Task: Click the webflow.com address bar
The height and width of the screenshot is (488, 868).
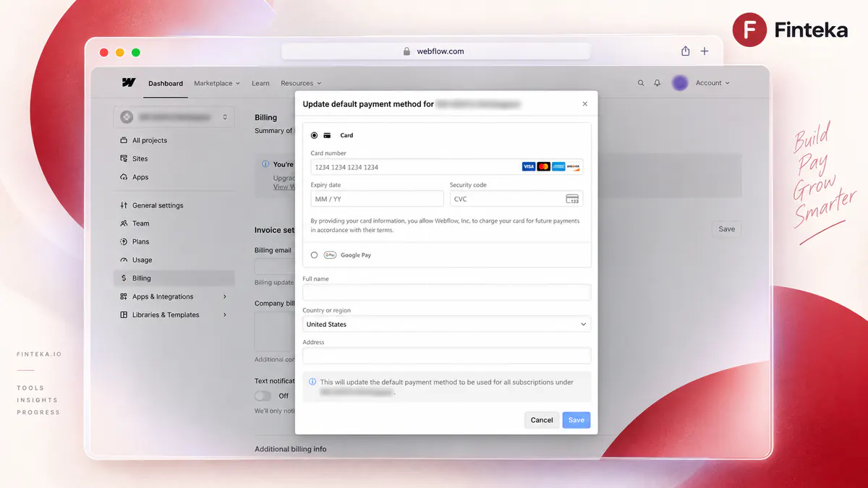Action: tap(435, 51)
